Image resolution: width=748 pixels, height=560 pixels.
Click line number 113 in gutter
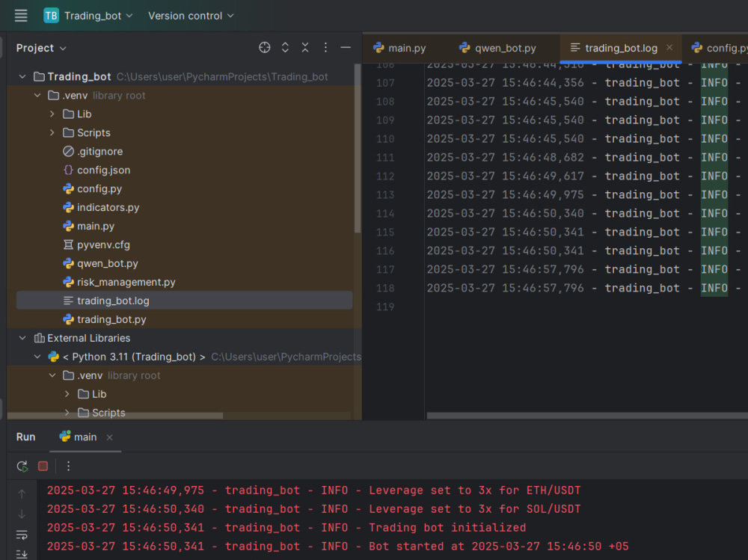385,195
